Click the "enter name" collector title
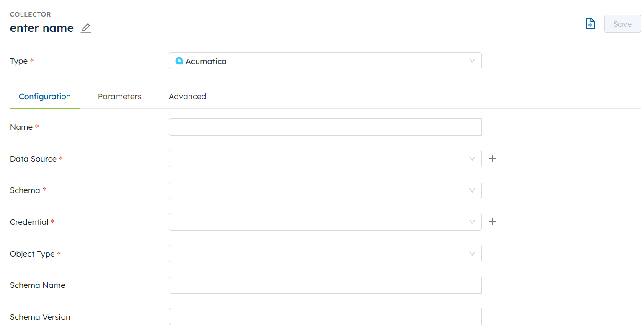Viewport: 644px width, 326px height. tap(42, 28)
